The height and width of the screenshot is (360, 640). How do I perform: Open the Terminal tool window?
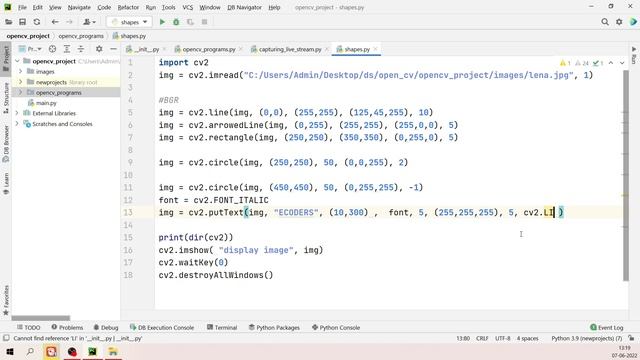tap(222, 327)
